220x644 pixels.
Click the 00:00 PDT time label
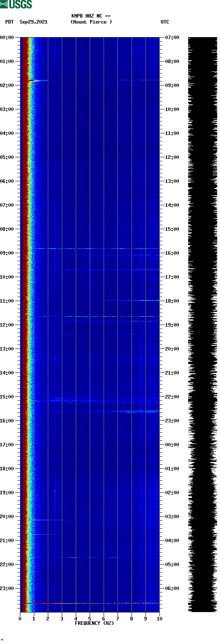(7, 38)
